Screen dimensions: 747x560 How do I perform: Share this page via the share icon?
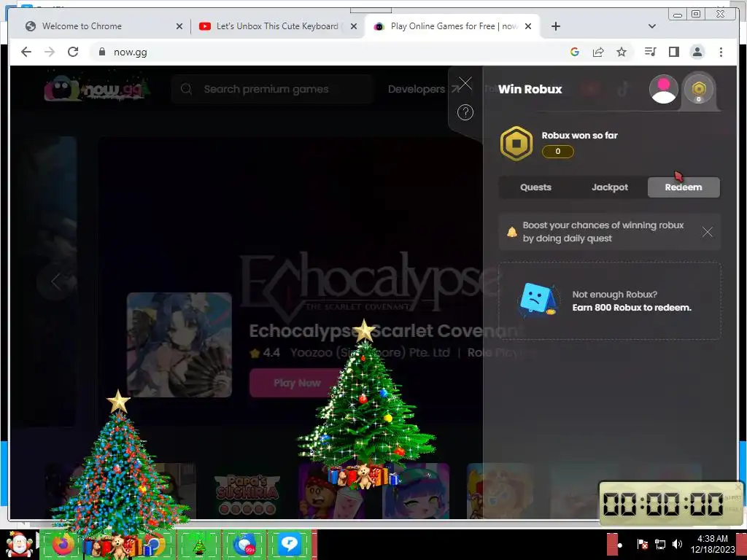pos(598,52)
